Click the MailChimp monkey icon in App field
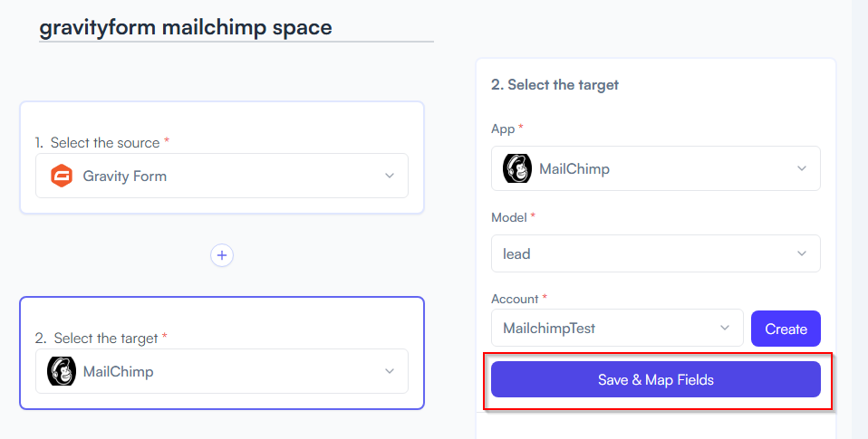This screenshot has height=439, width=868. (517, 168)
